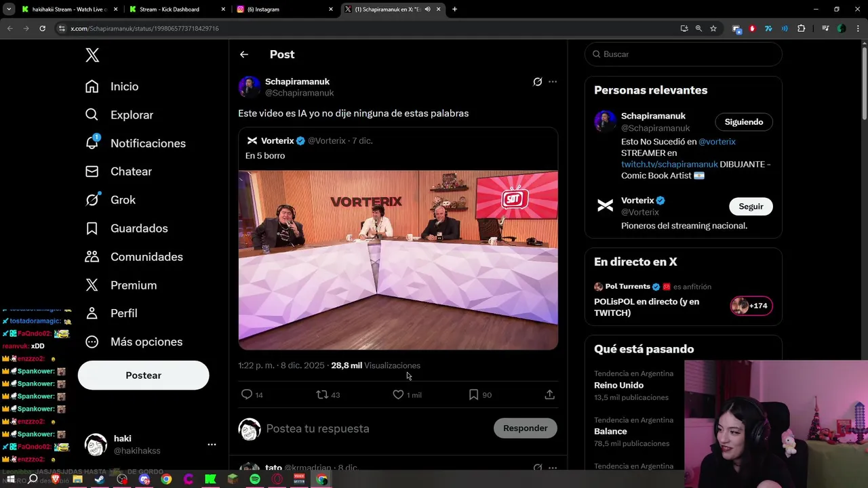
Task: Go to Inicio in the sidebar
Action: point(112,87)
